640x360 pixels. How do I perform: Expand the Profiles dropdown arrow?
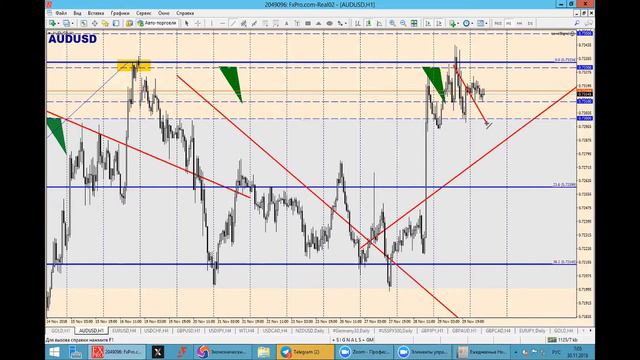(x=73, y=24)
